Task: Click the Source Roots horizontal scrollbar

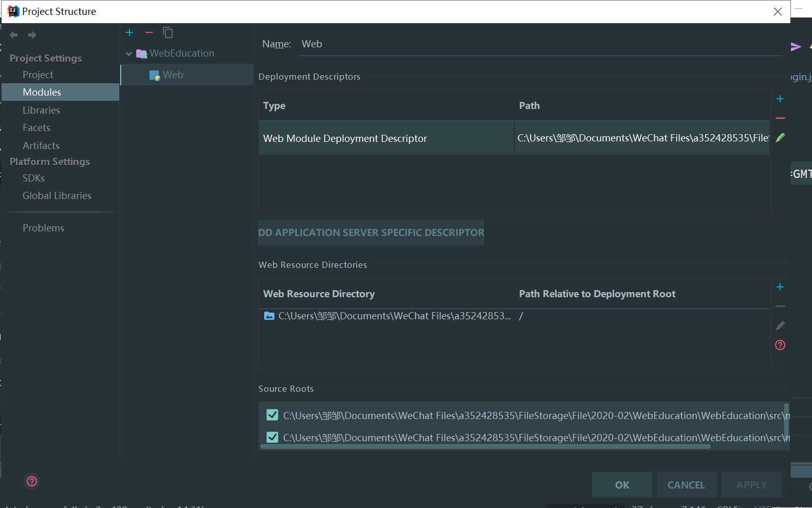Action: coord(486,447)
